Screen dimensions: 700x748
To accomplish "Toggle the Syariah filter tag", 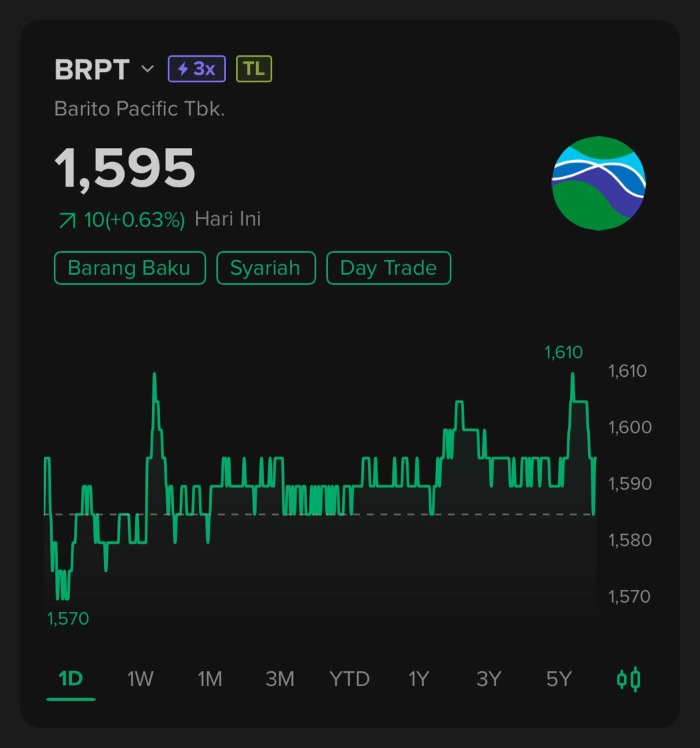I will point(265,267).
